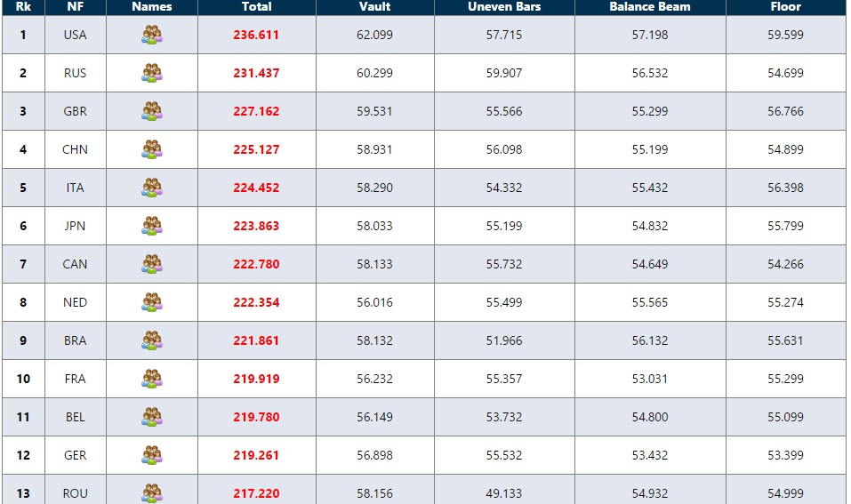Sort by the Total column header
This screenshot has height=504, width=851.
(256, 7)
